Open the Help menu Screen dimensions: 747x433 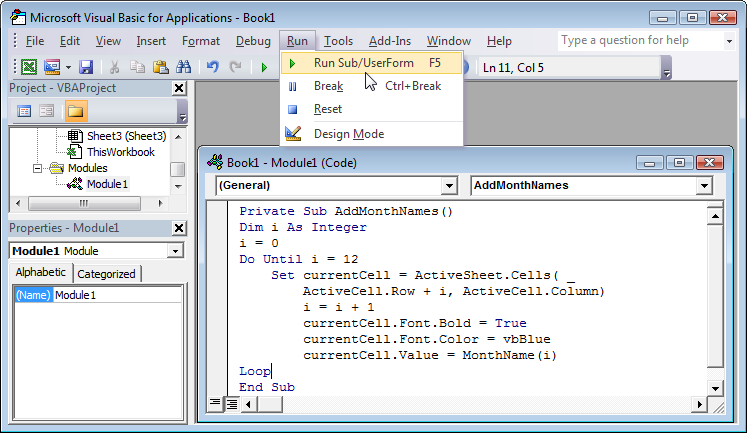click(499, 41)
